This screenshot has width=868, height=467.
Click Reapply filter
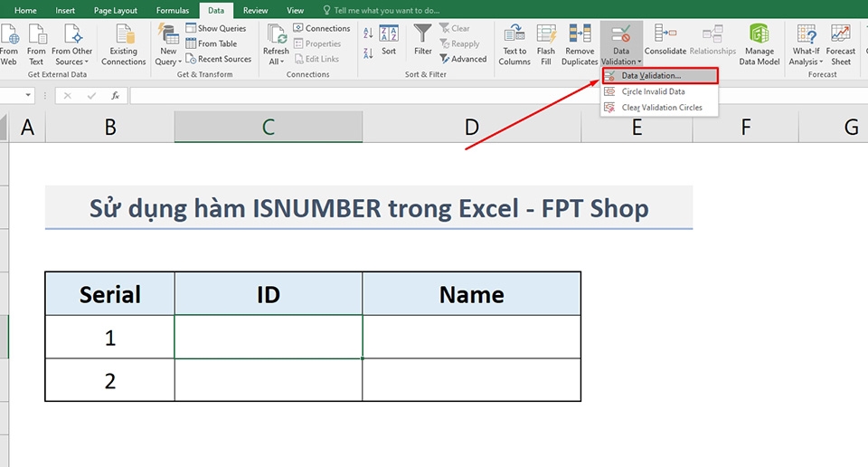pos(459,43)
